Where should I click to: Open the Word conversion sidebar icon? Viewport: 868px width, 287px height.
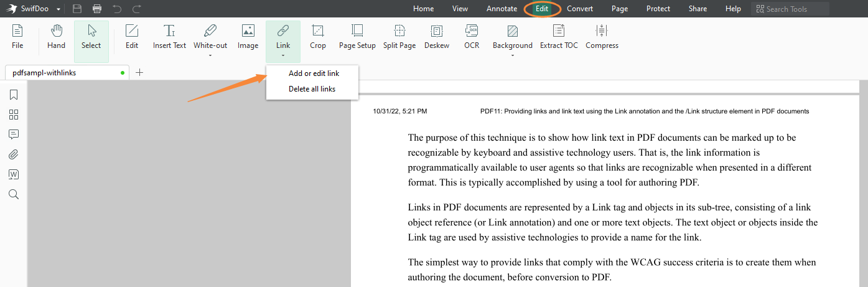14,174
